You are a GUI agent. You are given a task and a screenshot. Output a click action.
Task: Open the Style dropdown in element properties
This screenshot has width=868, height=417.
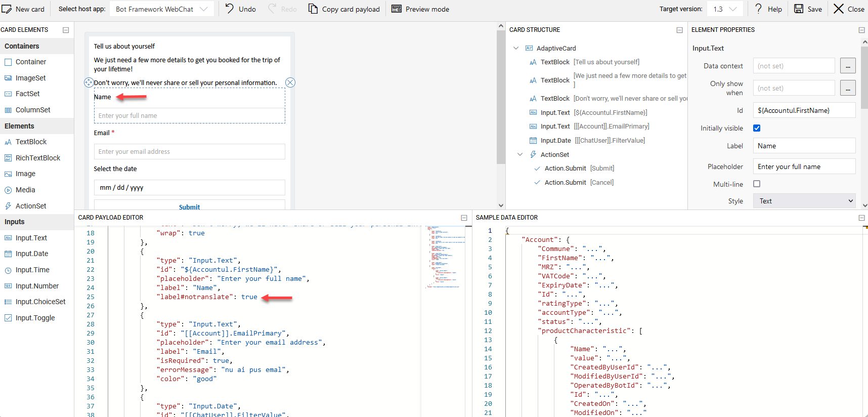point(804,201)
